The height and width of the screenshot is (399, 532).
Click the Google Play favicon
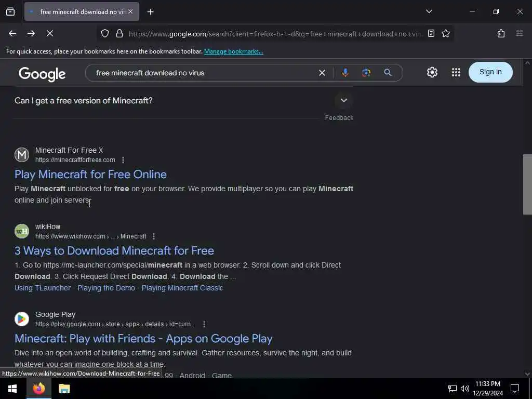point(22,319)
